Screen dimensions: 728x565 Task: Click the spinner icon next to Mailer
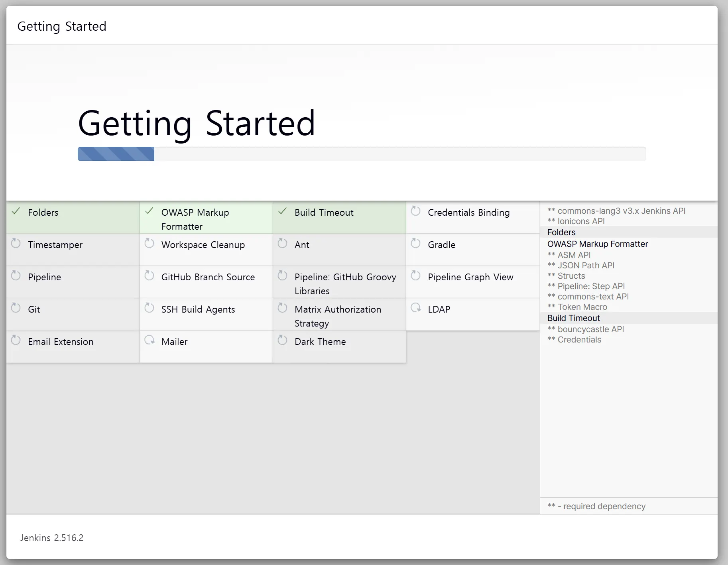[x=150, y=340]
